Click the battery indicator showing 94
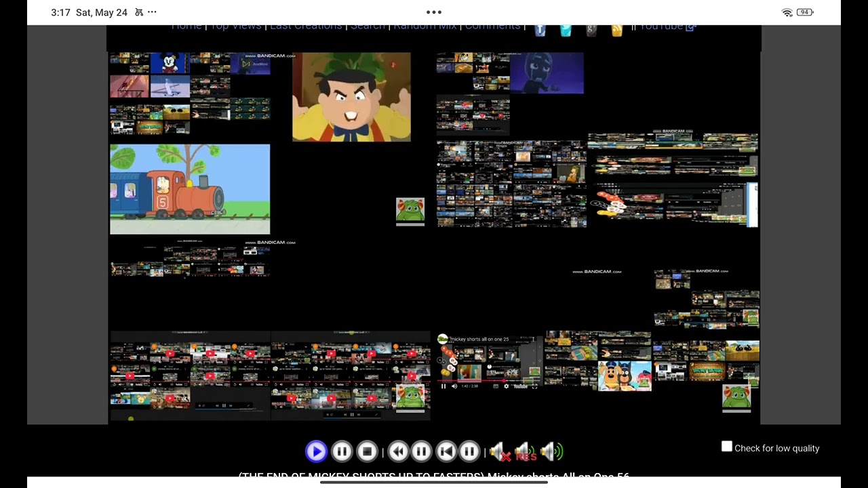 [805, 12]
